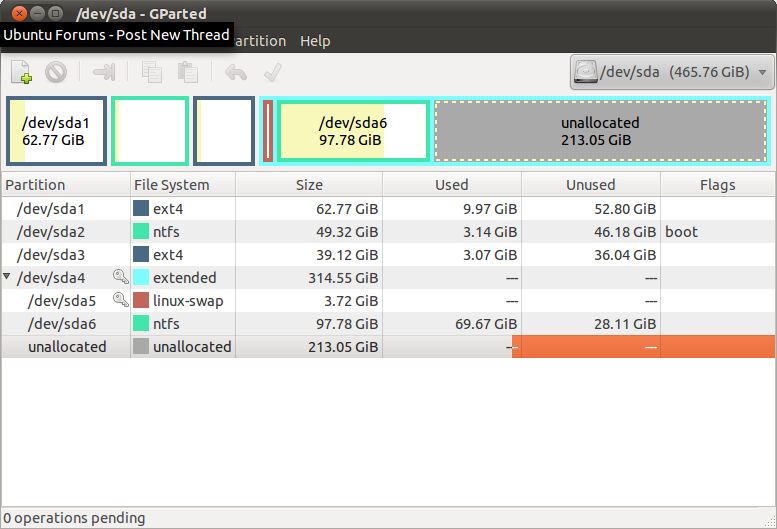Collapse the /dev/sda4 extended partition tree
The width and height of the screenshot is (777, 529).
tap(8, 278)
